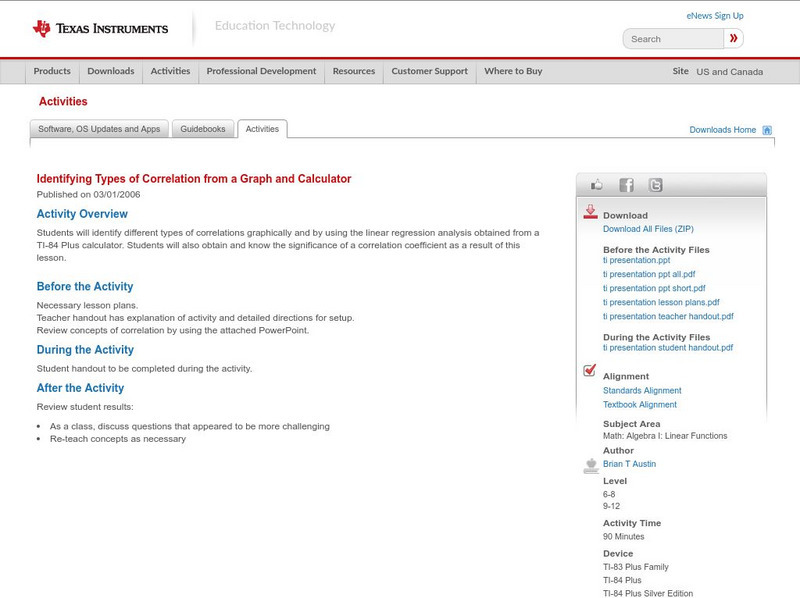Open the Professional Development menu
800x598 pixels.
(x=261, y=71)
